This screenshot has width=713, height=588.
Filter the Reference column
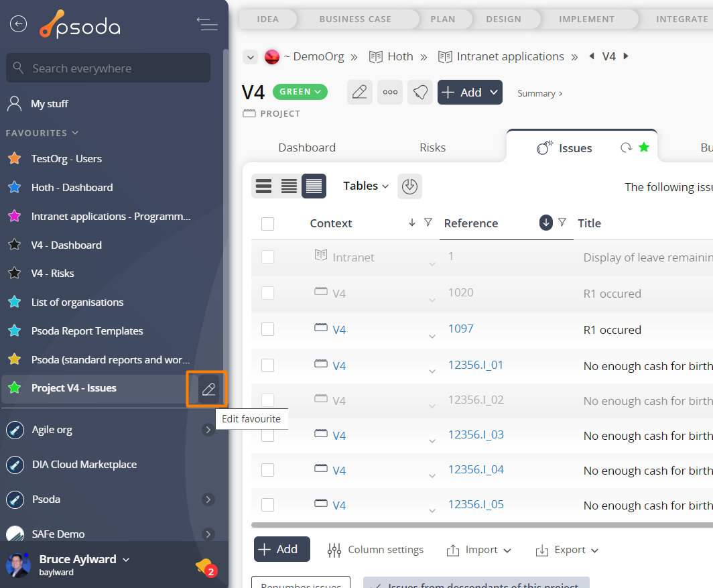click(562, 222)
